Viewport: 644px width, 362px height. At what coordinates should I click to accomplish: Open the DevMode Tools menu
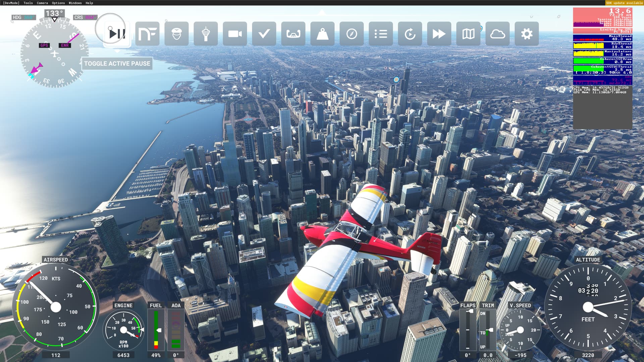click(28, 3)
